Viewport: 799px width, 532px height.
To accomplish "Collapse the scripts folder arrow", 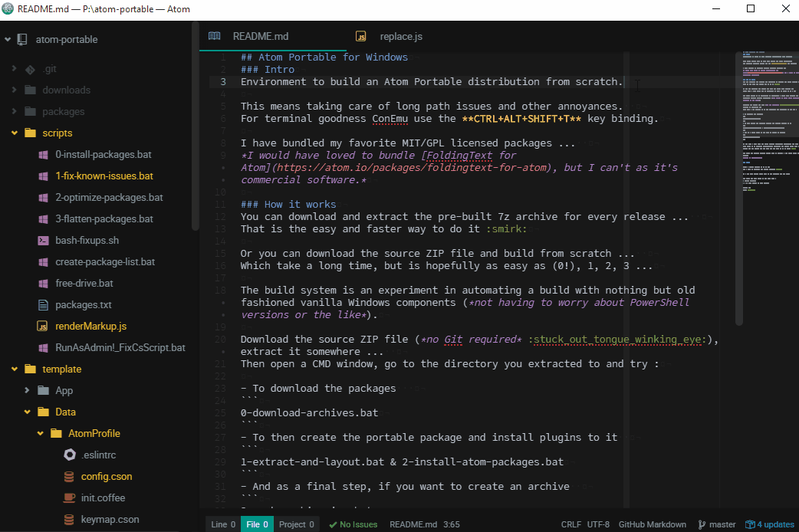I will click(15, 133).
